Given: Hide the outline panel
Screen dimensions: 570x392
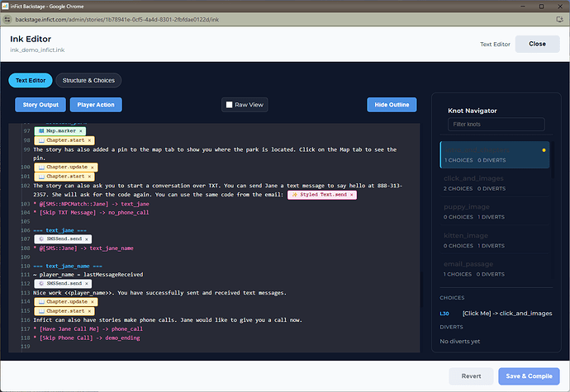Looking at the screenshot, I should pyautogui.click(x=392, y=105).
